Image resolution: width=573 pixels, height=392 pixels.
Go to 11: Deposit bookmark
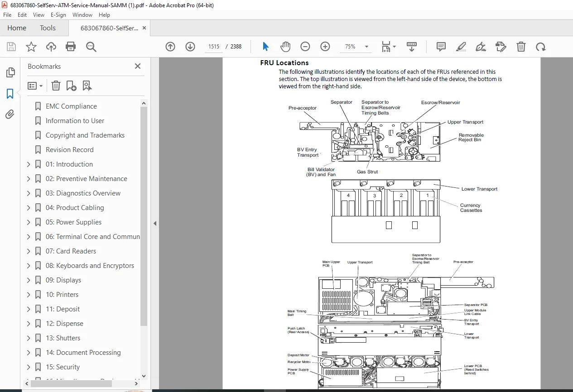click(63, 309)
